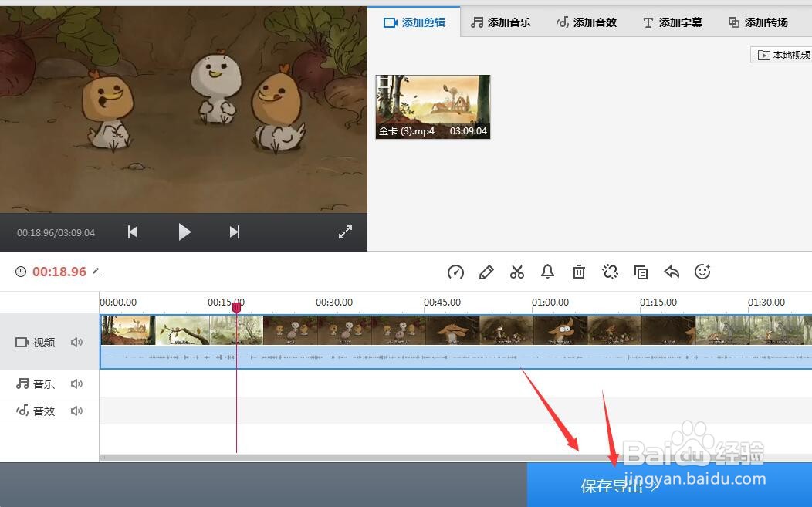Mute the 音效 track
This screenshot has width=812, height=507.
pyautogui.click(x=76, y=411)
